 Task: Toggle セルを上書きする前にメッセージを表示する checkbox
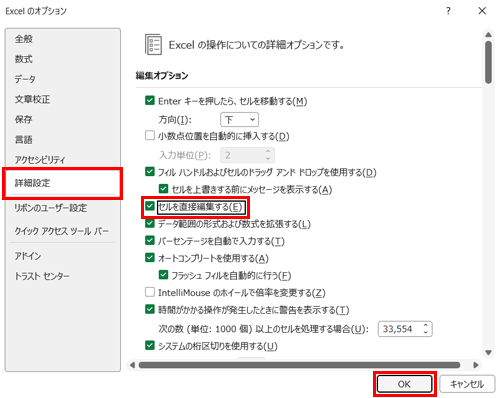pos(163,189)
